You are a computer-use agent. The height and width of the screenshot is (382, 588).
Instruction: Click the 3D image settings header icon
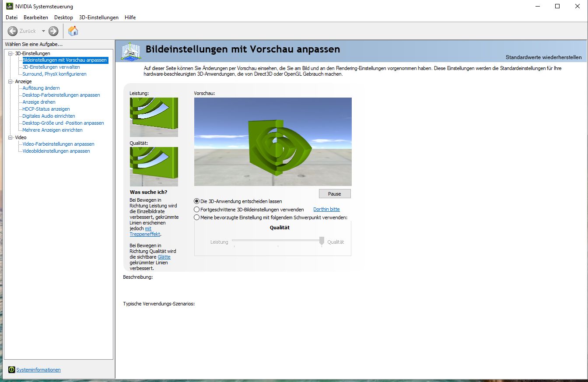131,52
